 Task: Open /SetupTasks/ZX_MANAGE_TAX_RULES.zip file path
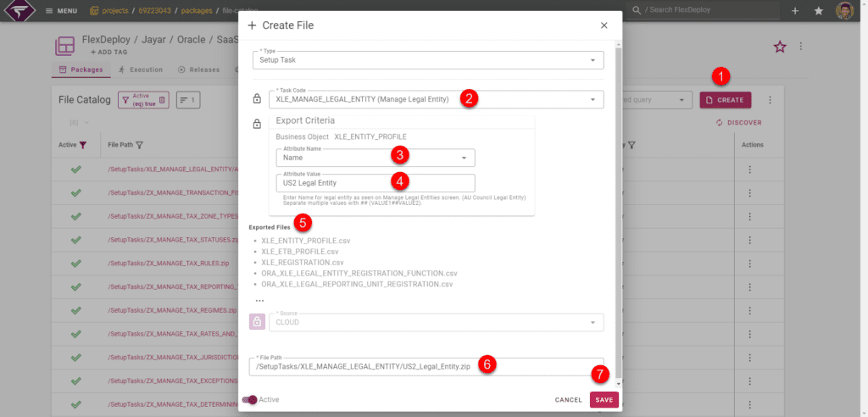pyautogui.click(x=169, y=264)
